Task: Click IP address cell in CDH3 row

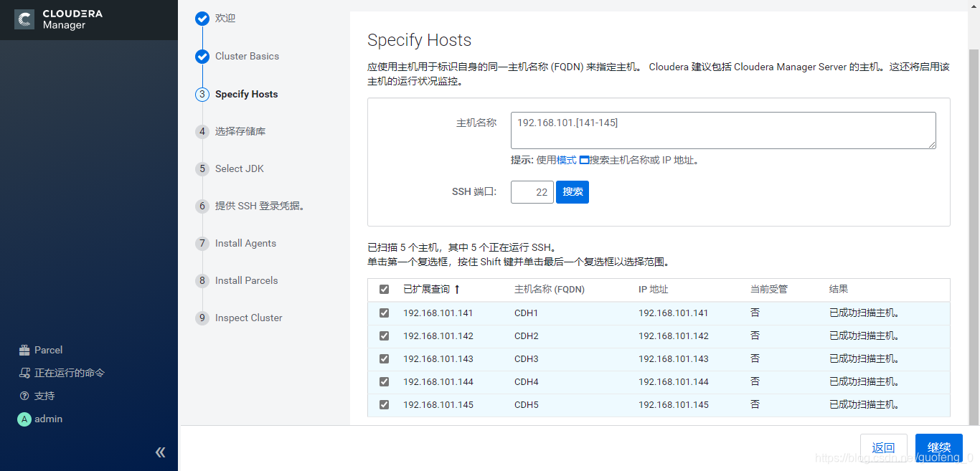Action: 674,358
